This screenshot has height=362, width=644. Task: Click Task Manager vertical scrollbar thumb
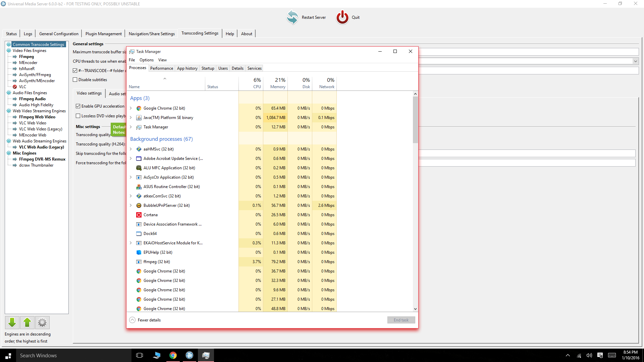coord(415,120)
